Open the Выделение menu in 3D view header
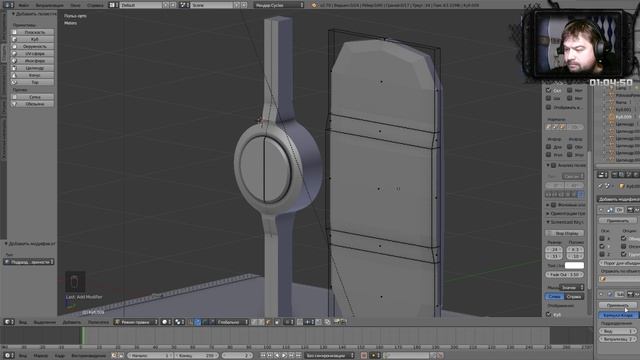640x360 pixels. pyautogui.click(x=44, y=322)
